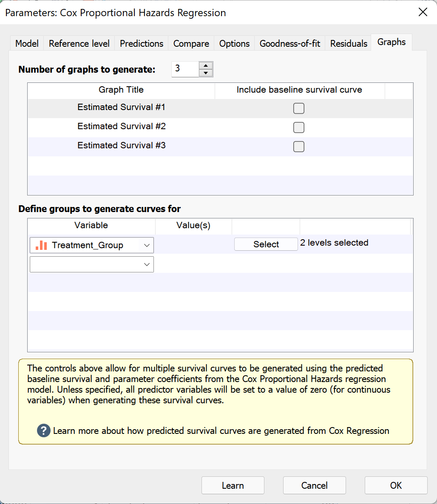This screenshot has height=504, width=437.
Task: Switch to the Model tab
Action: (x=26, y=43)
